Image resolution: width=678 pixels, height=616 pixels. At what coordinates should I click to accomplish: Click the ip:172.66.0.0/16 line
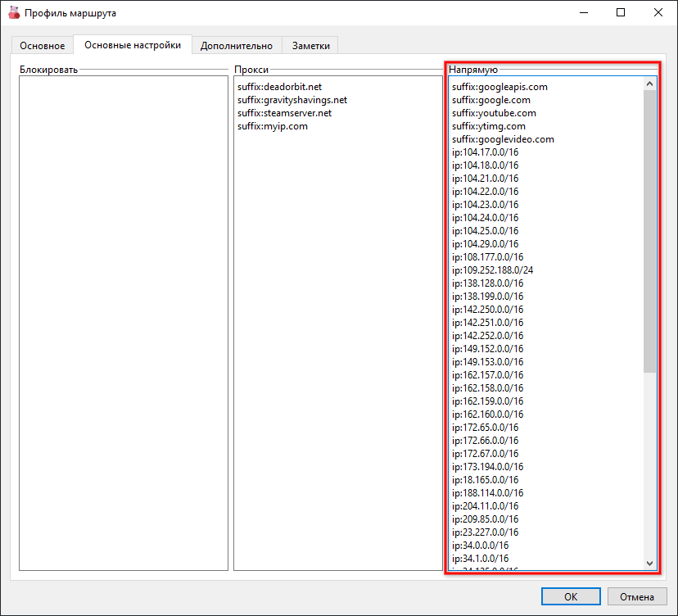point(485,441)
